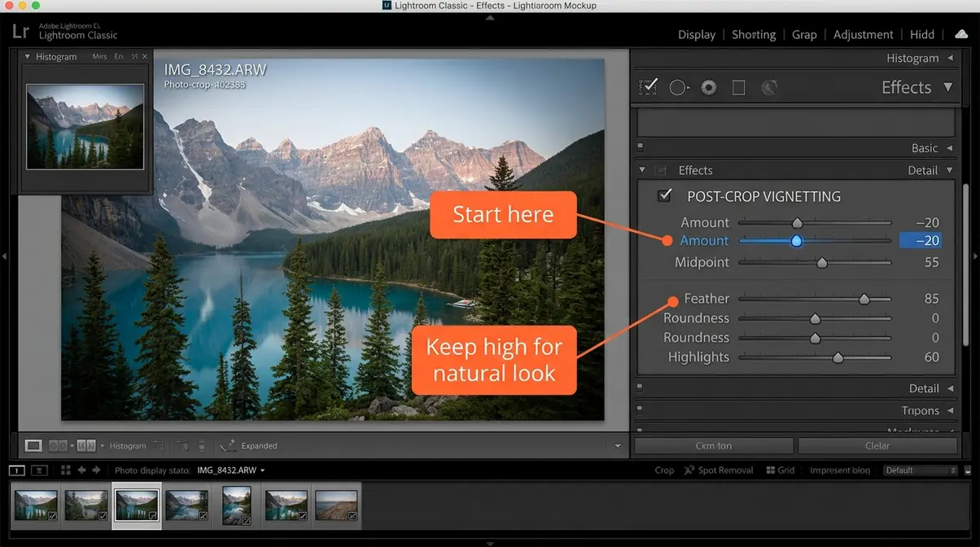
Task: Open the filmstrip grid view icon
Action: point(67,470)
